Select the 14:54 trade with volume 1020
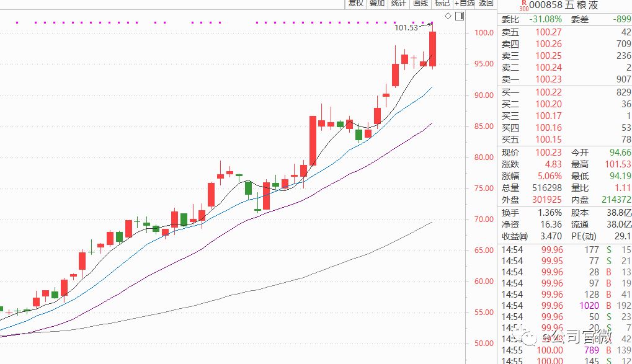Viewport: 632px width, 364px height. tap(566, 306)
